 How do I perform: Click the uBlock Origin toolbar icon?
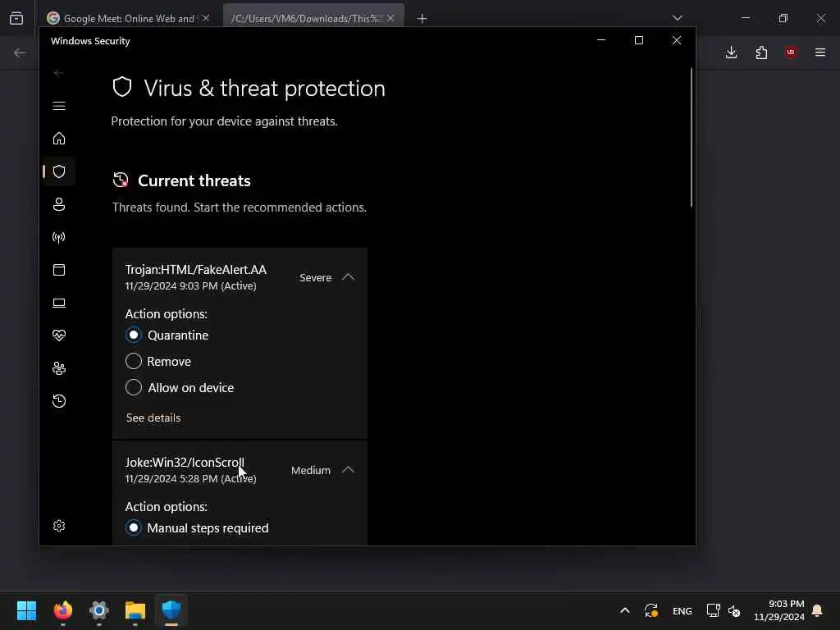[791, 52]
